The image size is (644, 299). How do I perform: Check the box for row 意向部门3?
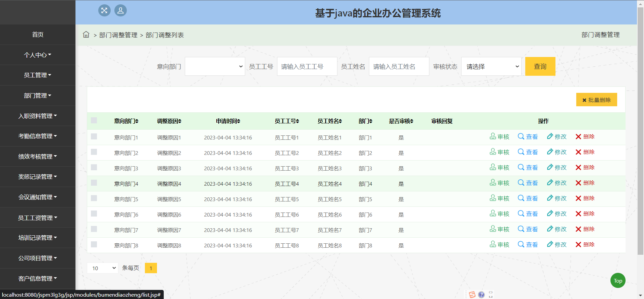point(94,167)
